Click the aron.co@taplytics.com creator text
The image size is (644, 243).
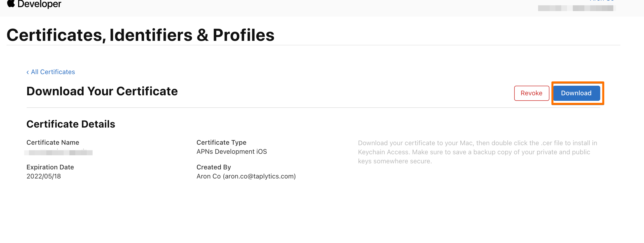[260, 176]
